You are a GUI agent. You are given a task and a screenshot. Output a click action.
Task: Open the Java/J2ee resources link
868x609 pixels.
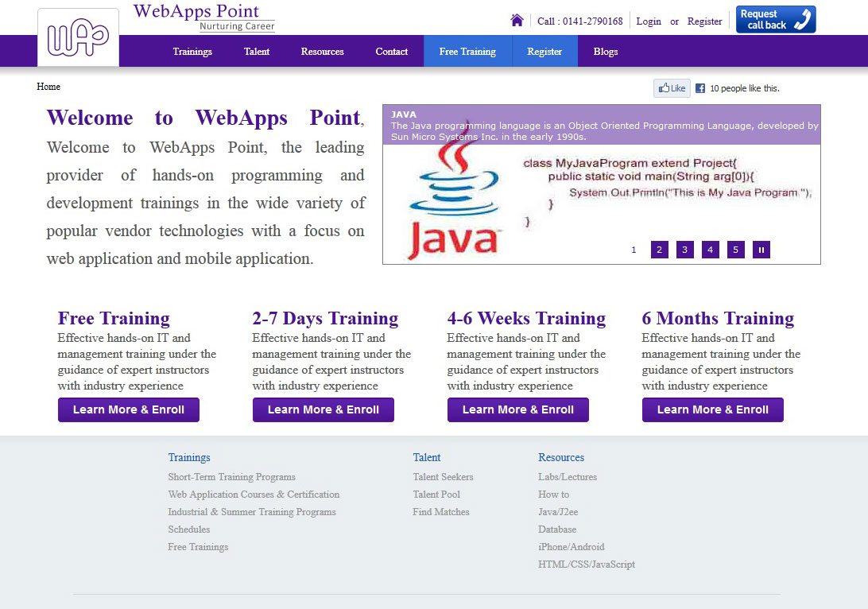tap(558, 512)
